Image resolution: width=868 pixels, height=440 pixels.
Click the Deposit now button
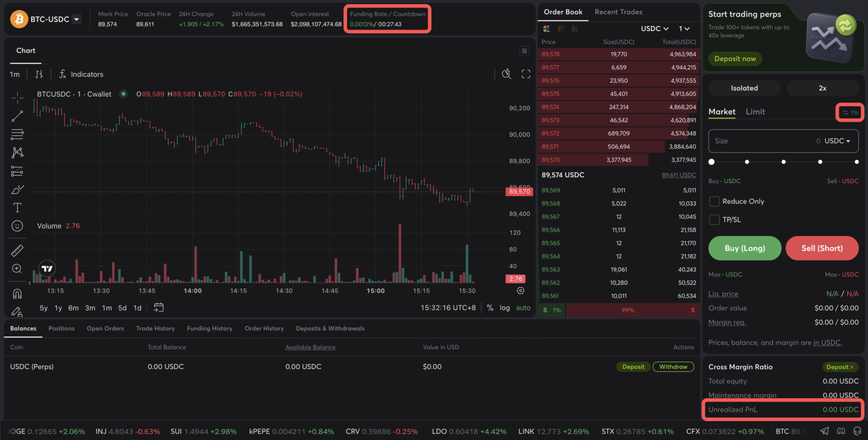pyautogui.click(x=735, y=59)
